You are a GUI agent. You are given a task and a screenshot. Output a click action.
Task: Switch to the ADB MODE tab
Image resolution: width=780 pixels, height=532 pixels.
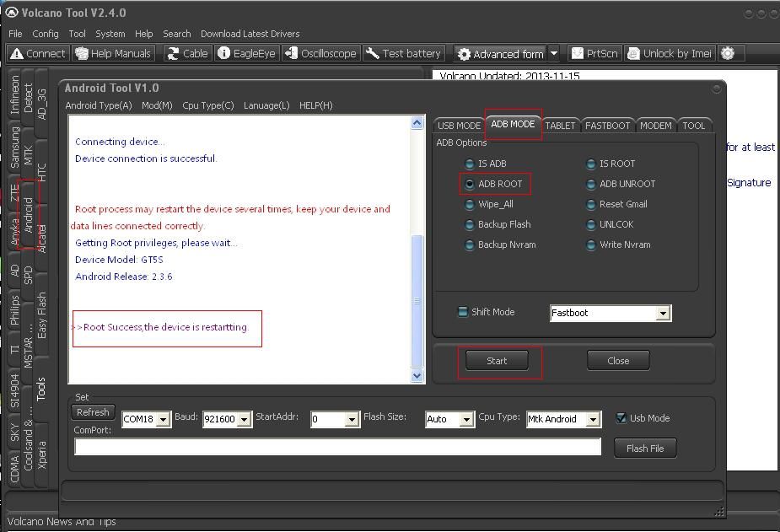[513, 124]
